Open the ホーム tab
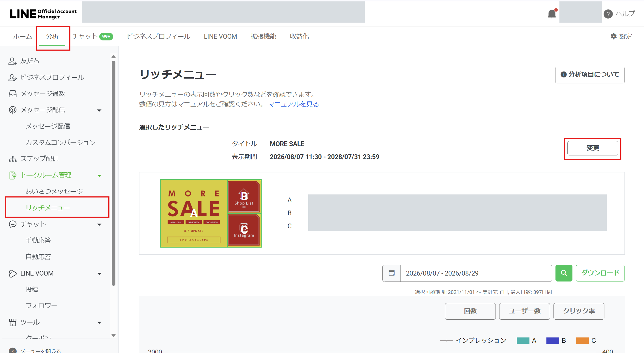This screenshot has height=353, width=644. click(23, 36)
